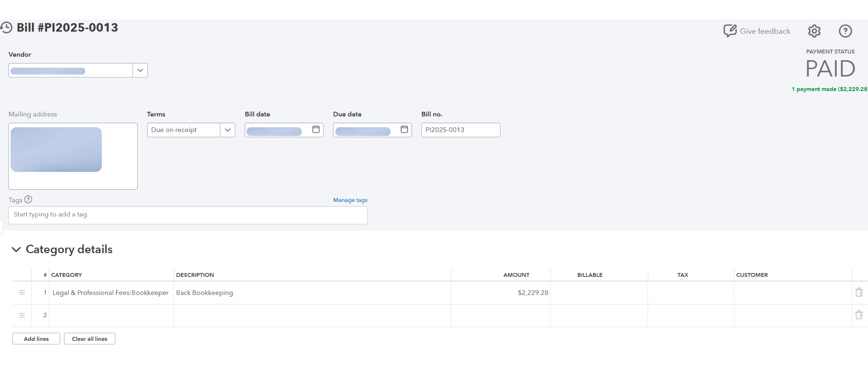Click the Tags input field
868x381 pixels.
[x=188, y=215]
